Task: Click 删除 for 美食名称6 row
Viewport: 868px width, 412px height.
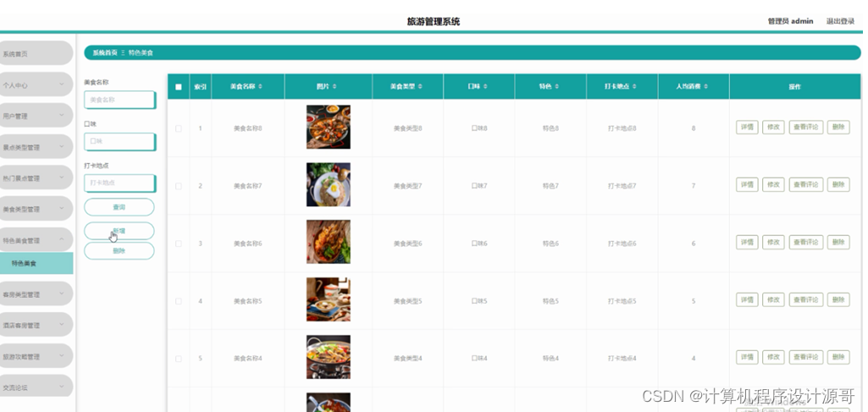Action: point(838,242)
